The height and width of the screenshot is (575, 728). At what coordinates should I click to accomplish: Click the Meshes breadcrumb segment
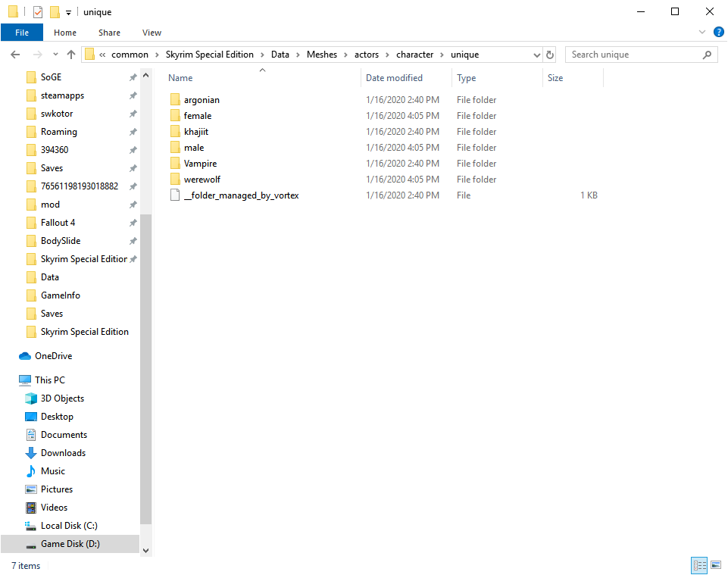[322, 55]
